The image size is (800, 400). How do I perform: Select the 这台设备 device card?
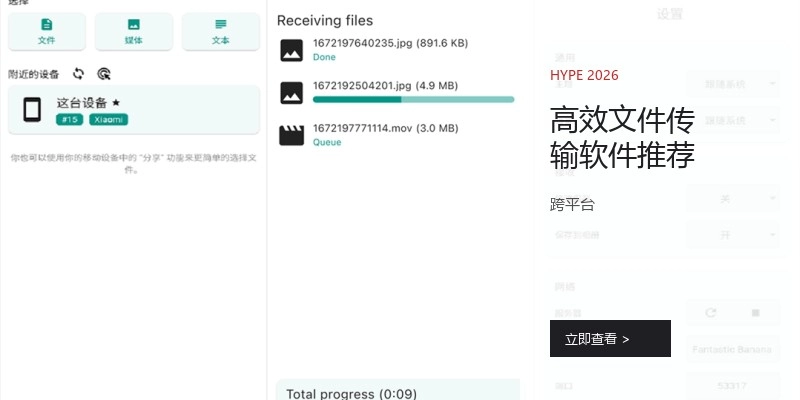point(134,110)
